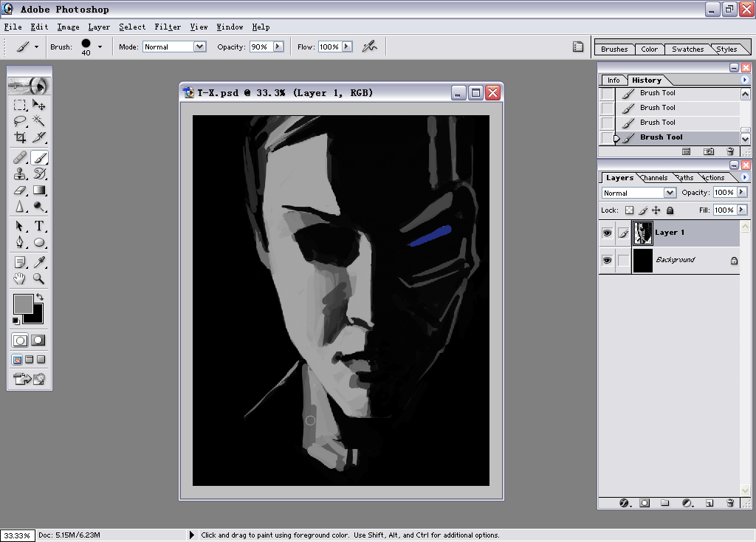Reset default foreground and background colors

pos(16,320)
